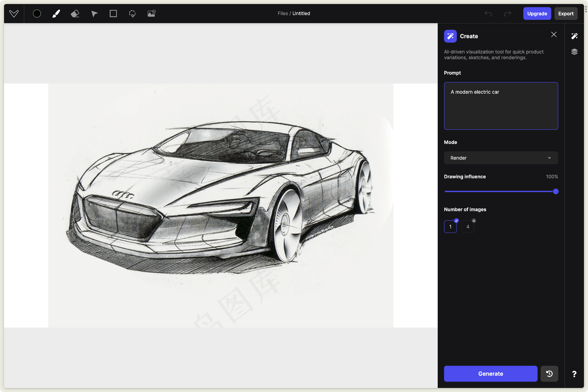Select the Eraser tool
Image resolution: width=588 pixels, height=392 pixels.
[x=75, y=14]
